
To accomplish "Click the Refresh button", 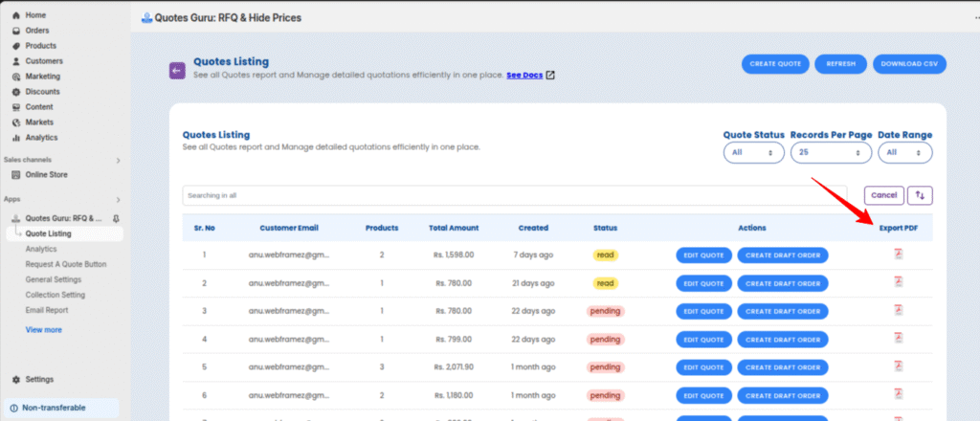I will pos(840,64).
